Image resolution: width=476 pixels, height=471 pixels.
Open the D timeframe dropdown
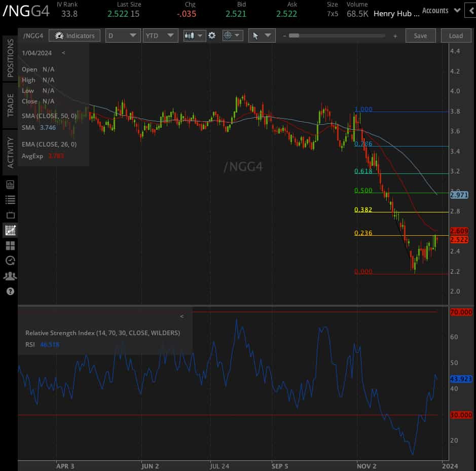point(122,35)
